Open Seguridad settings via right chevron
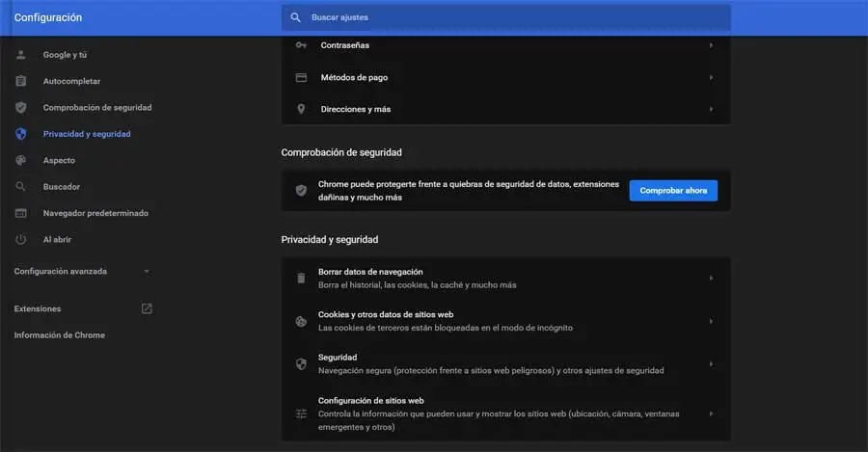Image resolution: width=868 pixels, height=452 pixels. pyautogui.click(x=711, y=363)
